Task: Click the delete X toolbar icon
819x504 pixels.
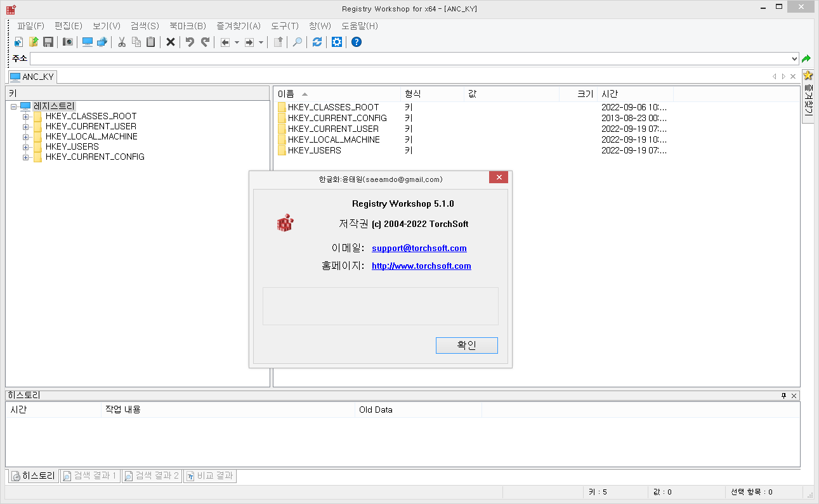Action: tap(171, 42)
